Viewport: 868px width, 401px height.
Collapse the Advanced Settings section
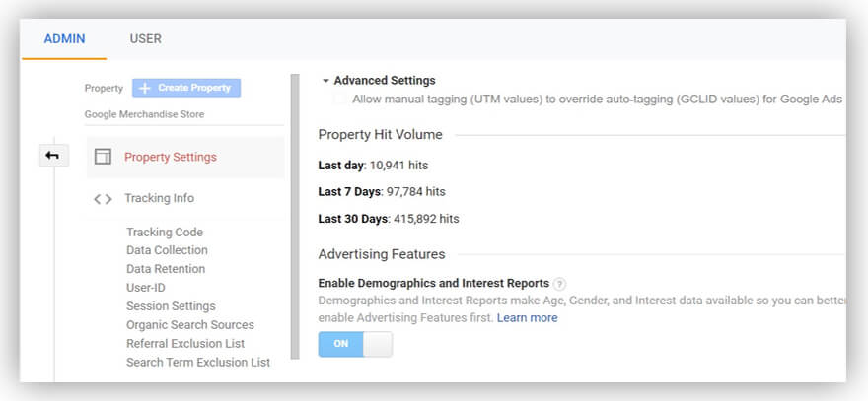(326, 81)
